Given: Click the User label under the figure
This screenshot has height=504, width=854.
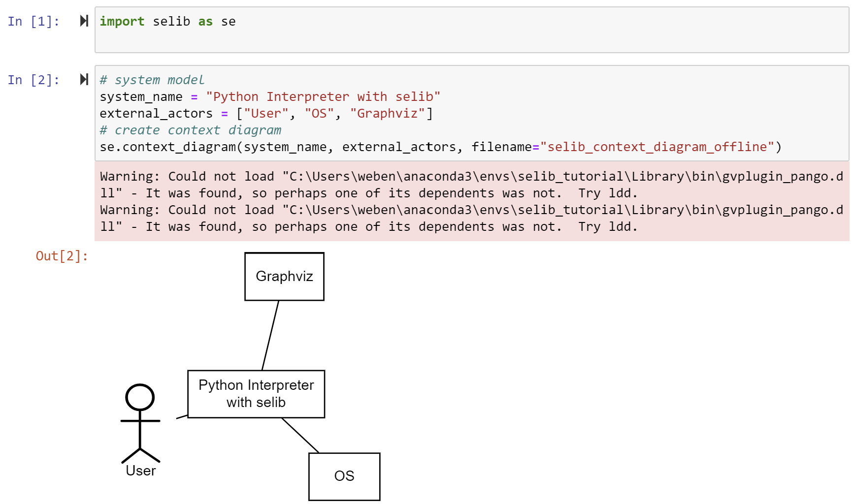Looking at the screenshot, I should [141, 471].
